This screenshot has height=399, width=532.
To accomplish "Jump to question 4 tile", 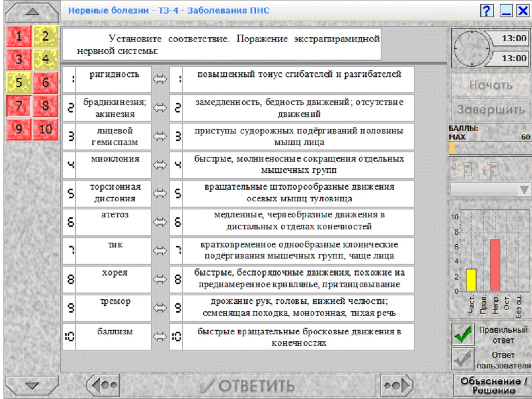I will click(x=46, y=59).
